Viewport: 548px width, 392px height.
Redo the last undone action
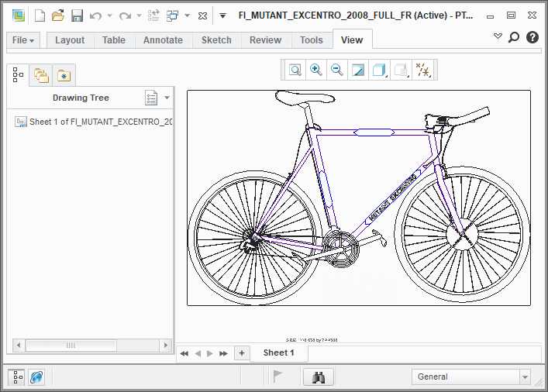[125, 15]
